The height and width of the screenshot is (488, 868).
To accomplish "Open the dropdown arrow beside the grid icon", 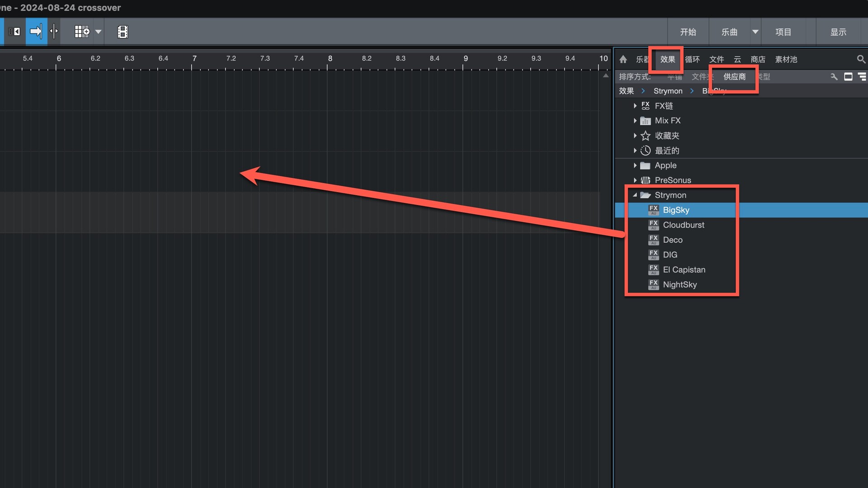I will pyautogui.click(x=98, y=32).
